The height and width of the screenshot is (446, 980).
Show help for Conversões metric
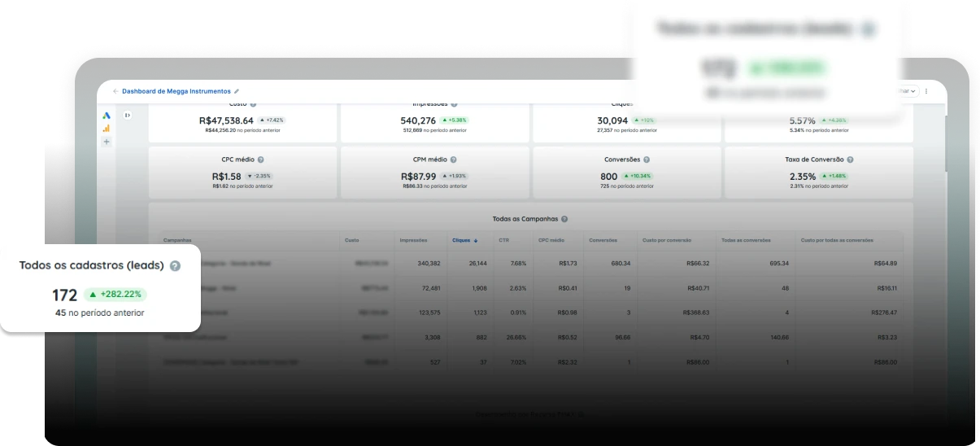(x=647, y=160)
